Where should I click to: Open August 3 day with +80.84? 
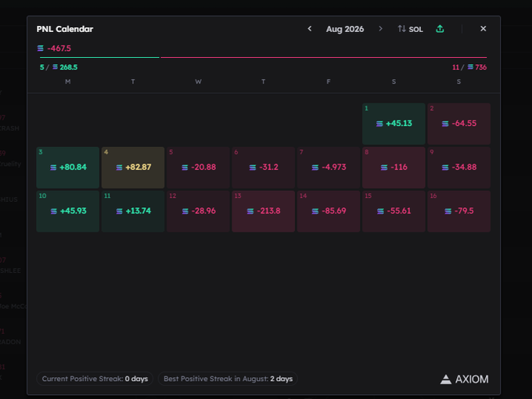pos(68,167)
